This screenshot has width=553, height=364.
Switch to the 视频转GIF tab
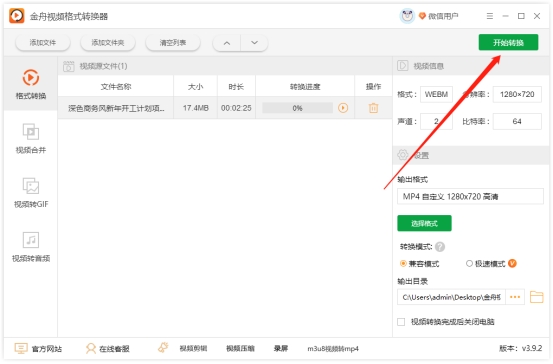point(31,193)
